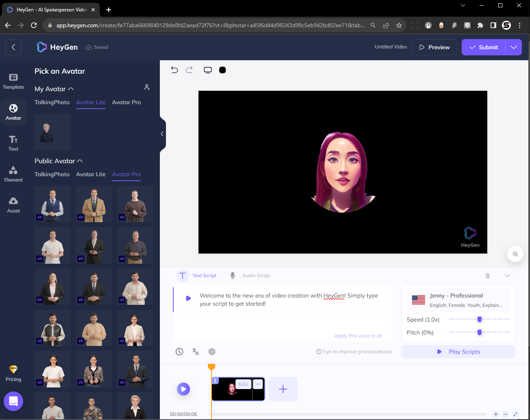Open the Submit dropdown arrow
530x420 pixels.
pyautogui.click(x=514, y=47)
